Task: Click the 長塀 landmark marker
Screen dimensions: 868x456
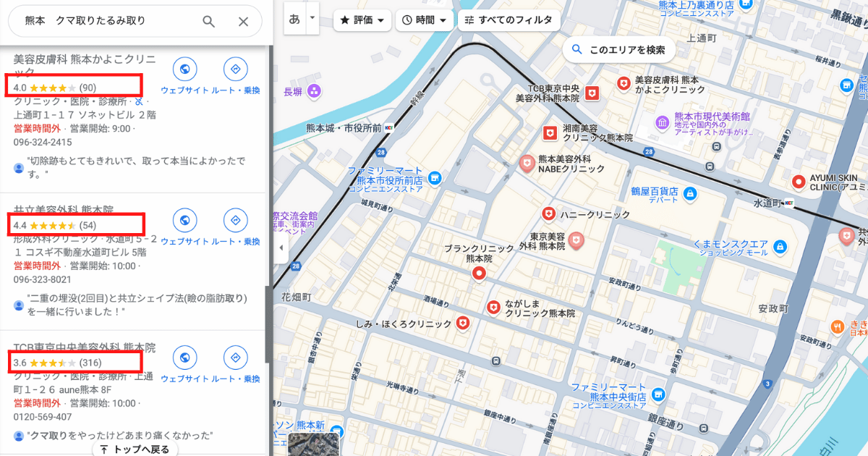Action: tap(313, 91)
